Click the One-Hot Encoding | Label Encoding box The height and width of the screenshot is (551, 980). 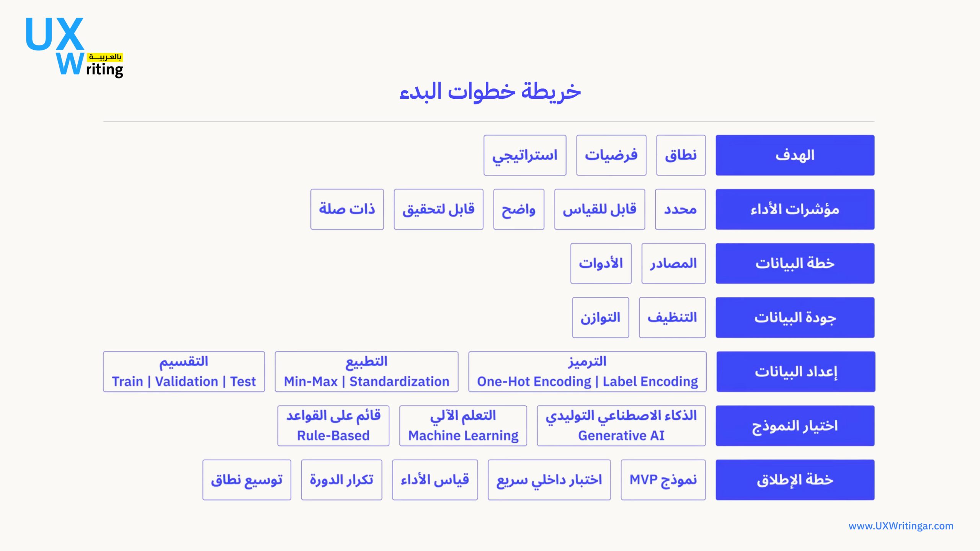pos(587,372)
